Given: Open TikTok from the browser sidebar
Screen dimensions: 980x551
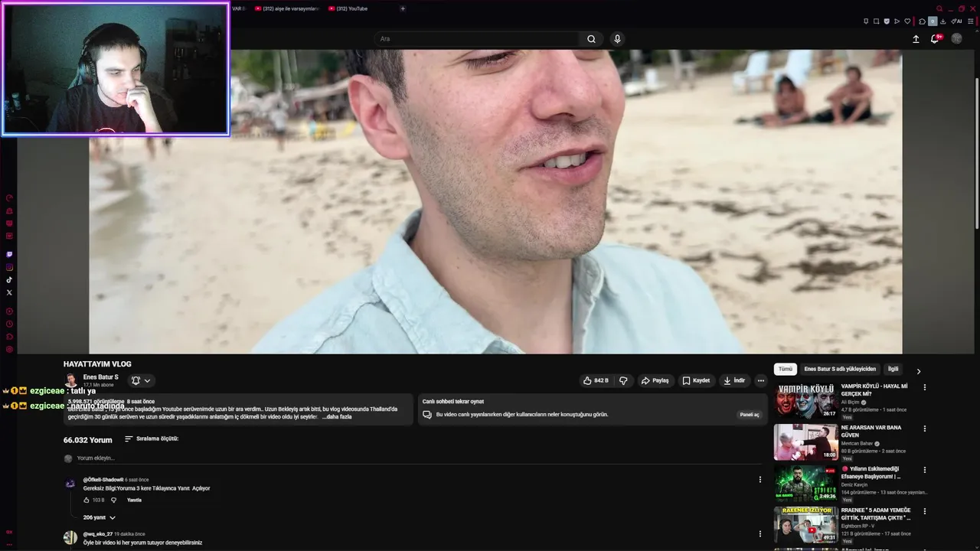Looking at the screenshot, I should click(x=9, y=280).
